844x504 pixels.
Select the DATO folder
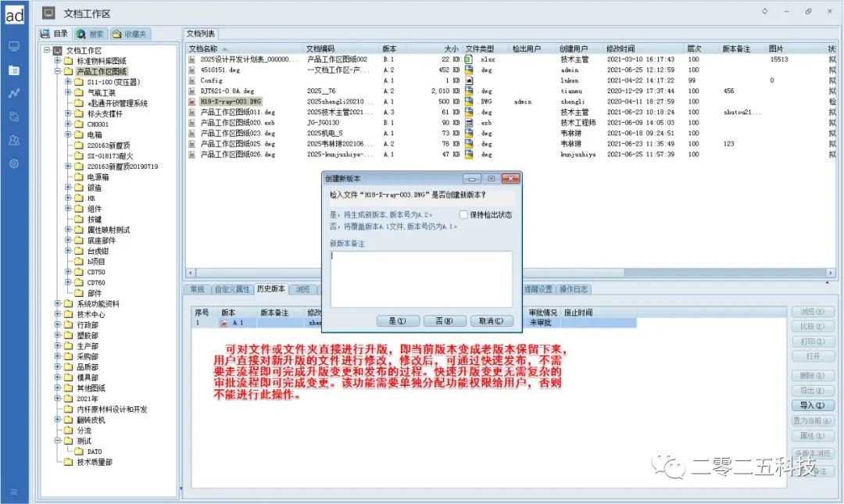coord(95,452)
